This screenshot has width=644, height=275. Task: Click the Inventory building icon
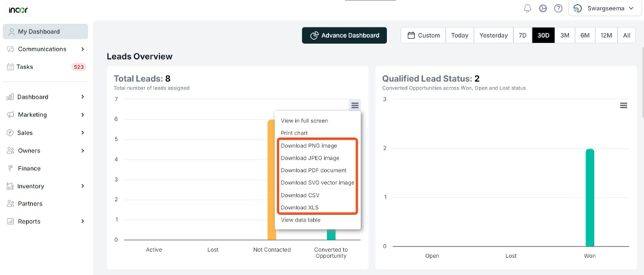[x=10, y=187]
